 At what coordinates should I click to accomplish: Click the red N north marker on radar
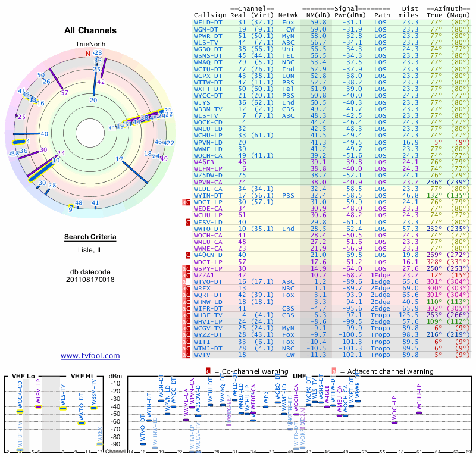88,54
